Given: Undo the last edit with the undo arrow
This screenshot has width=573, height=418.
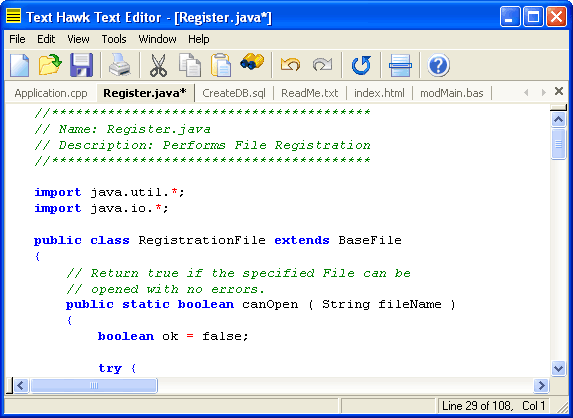Looking at the screenshot, I should click(291, 65).
